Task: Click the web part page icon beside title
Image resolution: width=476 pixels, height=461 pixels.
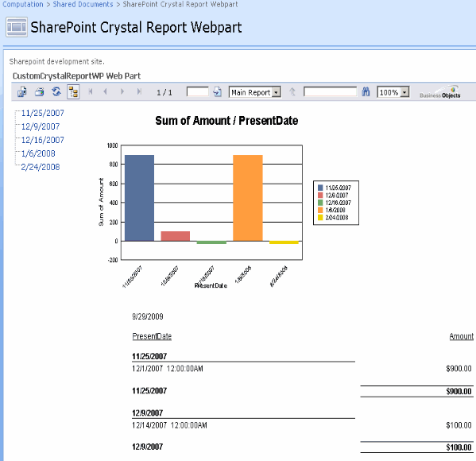Action: tap(17, 27)
